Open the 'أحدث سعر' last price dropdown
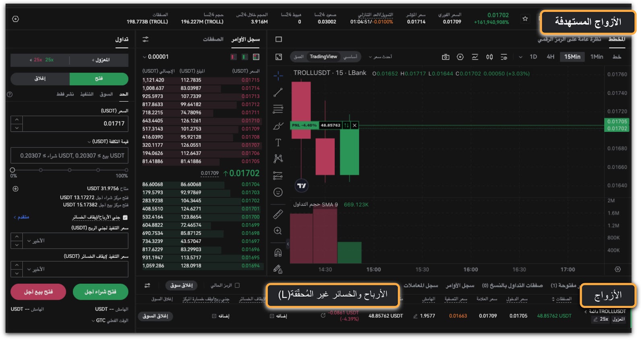 click(x=380, y=57)
